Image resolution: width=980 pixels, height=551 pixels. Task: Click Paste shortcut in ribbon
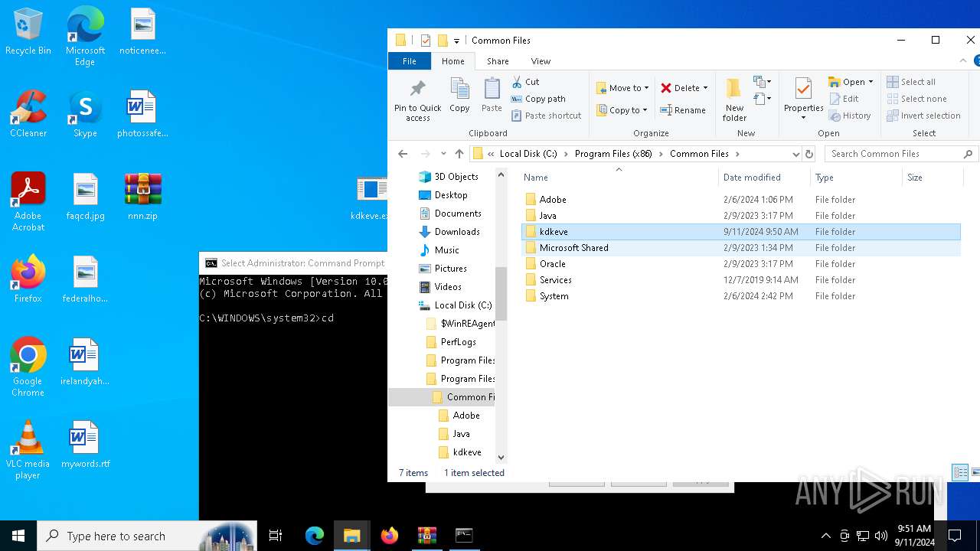547,116
